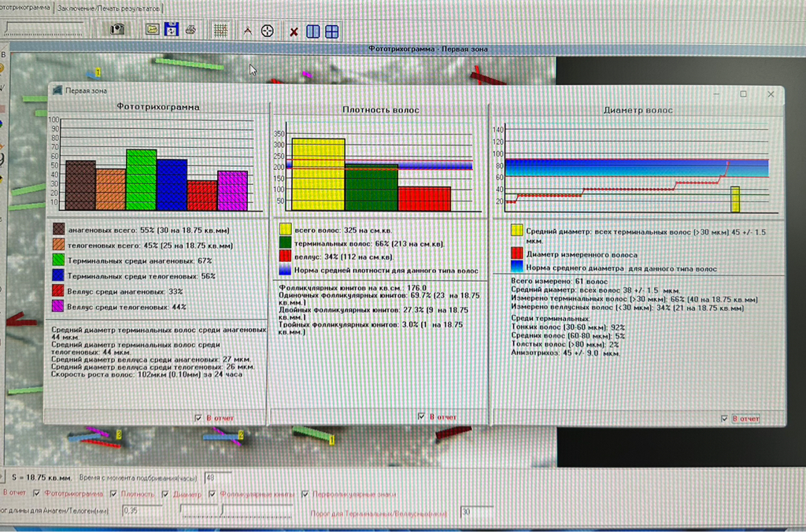
Task: Click text 'Тонких волос (30-60 мкм): 92%'
Action: (x=568, y=327)
